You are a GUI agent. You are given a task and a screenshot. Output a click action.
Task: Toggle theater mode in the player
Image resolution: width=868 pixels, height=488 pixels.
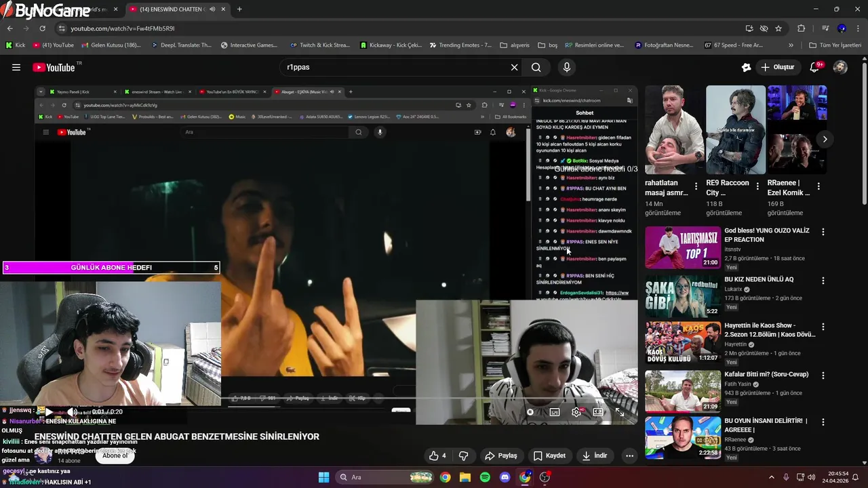click(598, 411)
